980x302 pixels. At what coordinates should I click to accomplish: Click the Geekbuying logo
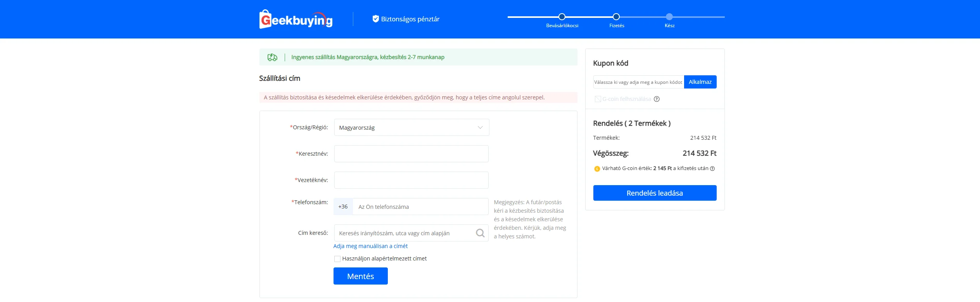pos(296,19)
